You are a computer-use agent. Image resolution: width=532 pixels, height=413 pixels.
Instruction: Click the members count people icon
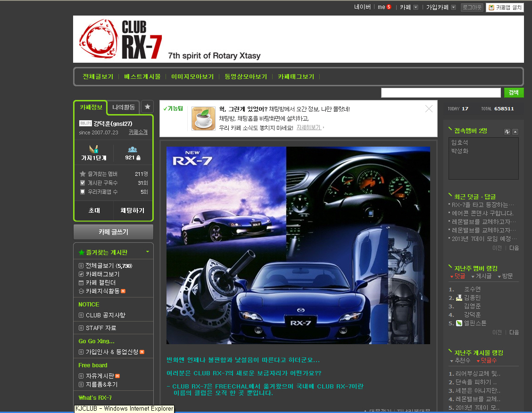[x=133, y=149]
